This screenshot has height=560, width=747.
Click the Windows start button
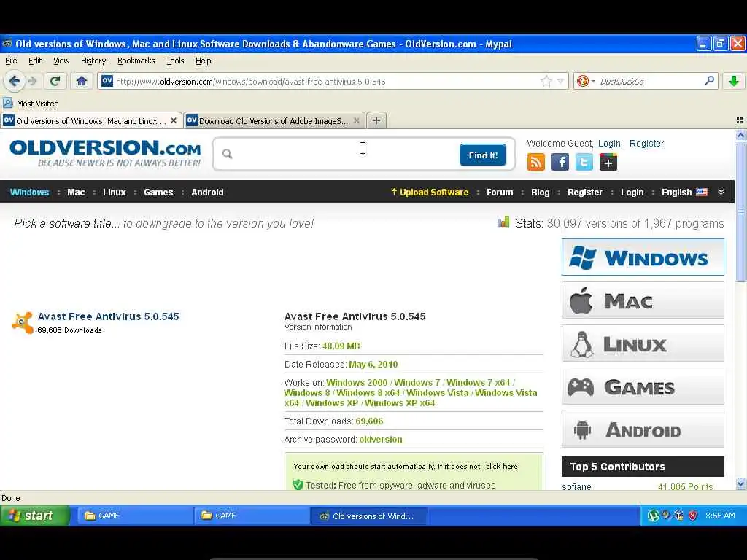tap(35, 516)
